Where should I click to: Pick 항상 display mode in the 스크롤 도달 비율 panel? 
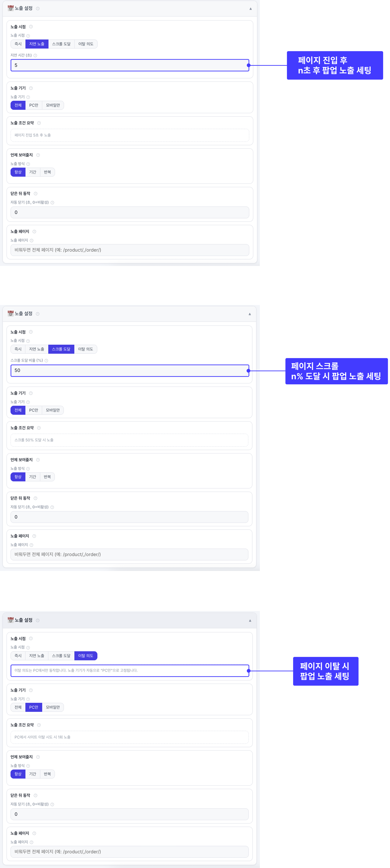click(x=18, y=477)
